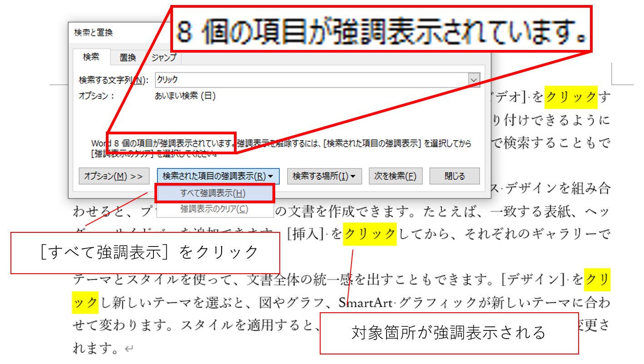Click the 検索する文字列 input field

tap(312, 80)
